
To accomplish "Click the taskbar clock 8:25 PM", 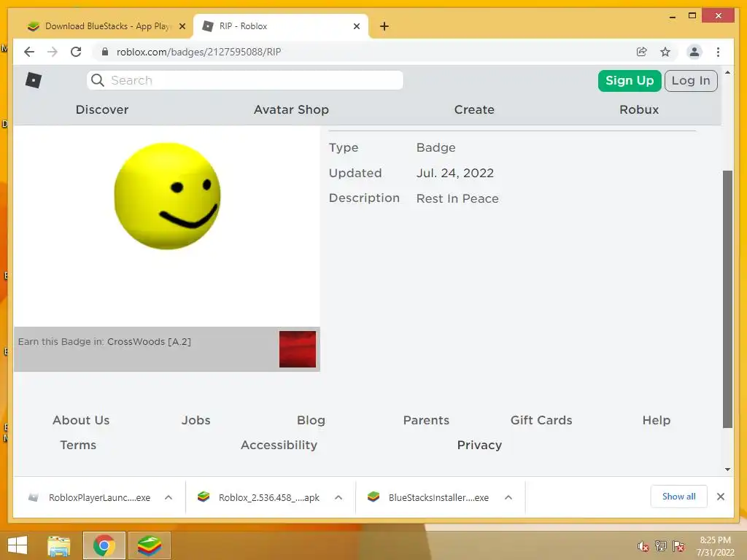I will [715, 540].
